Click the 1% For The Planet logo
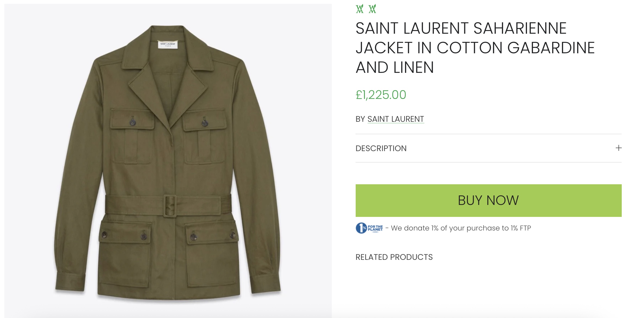The height and width of the screenshot is (318, 644). [369, 228]
